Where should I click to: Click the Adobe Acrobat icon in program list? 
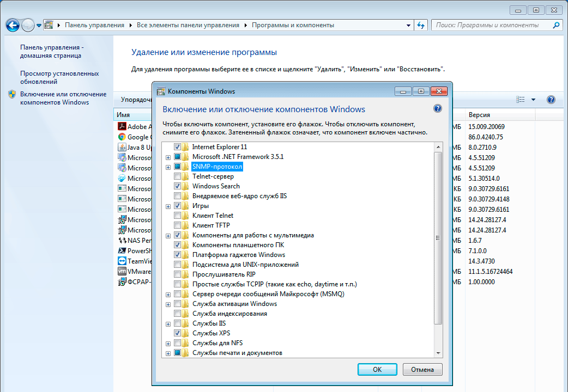click(x=122, y=127)
